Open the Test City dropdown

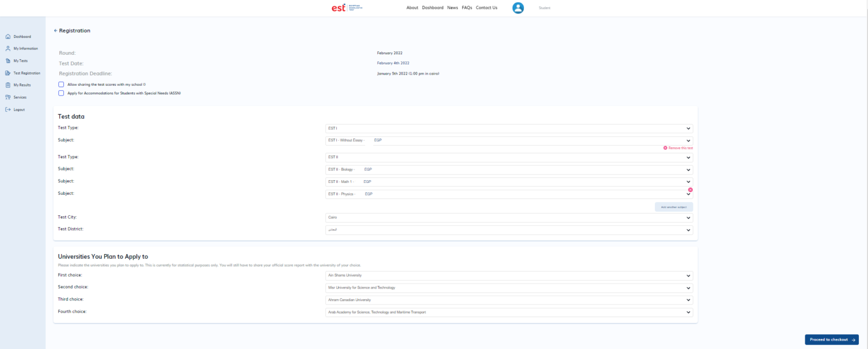(x=507, y=217)
